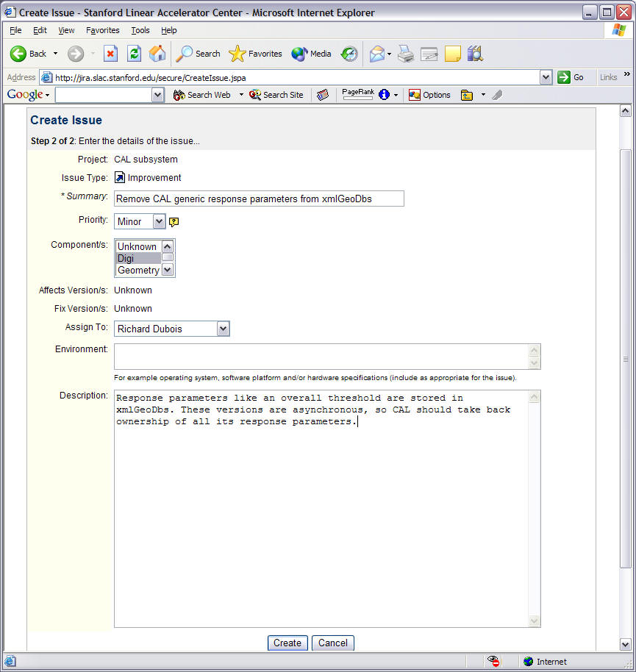Click the yellow note Discuss icon
Image resolution: width=636 pixels, height=672 pixels.
(453, 54)
